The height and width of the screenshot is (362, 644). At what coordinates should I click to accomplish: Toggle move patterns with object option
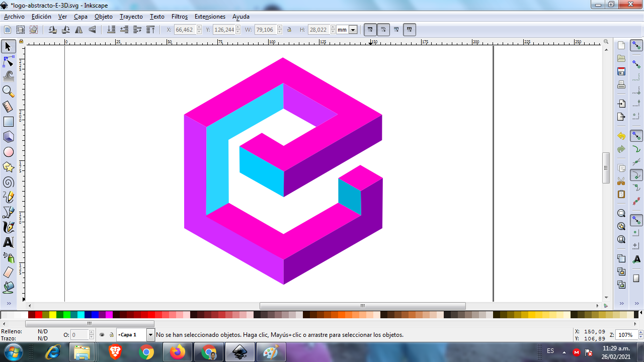coord(410,30)
